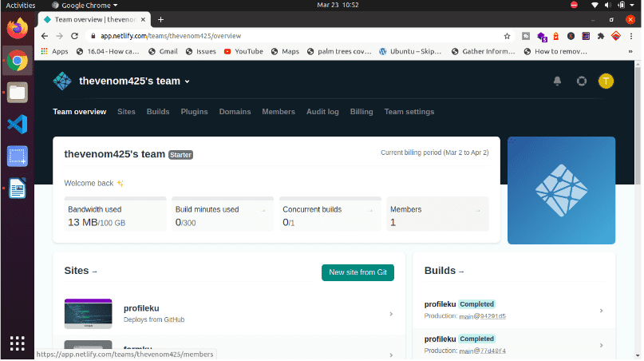Open the Team settings tab
644x361 pixels.
coord(409,112)
